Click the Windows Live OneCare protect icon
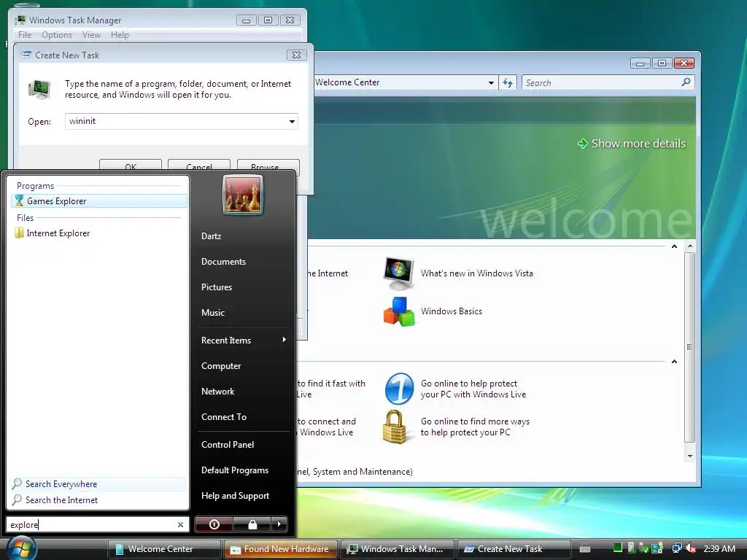747x560 pixels. pos(399,389)
